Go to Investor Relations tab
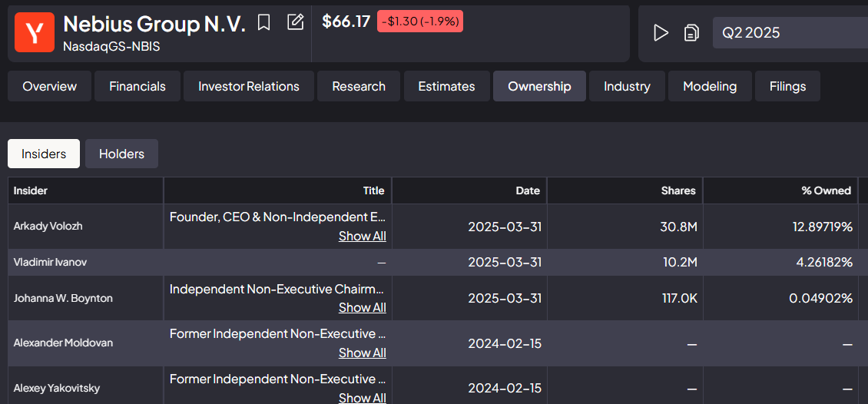Viewport: 868px width, 404px height. pyautogui.click(x=249, y=86)
